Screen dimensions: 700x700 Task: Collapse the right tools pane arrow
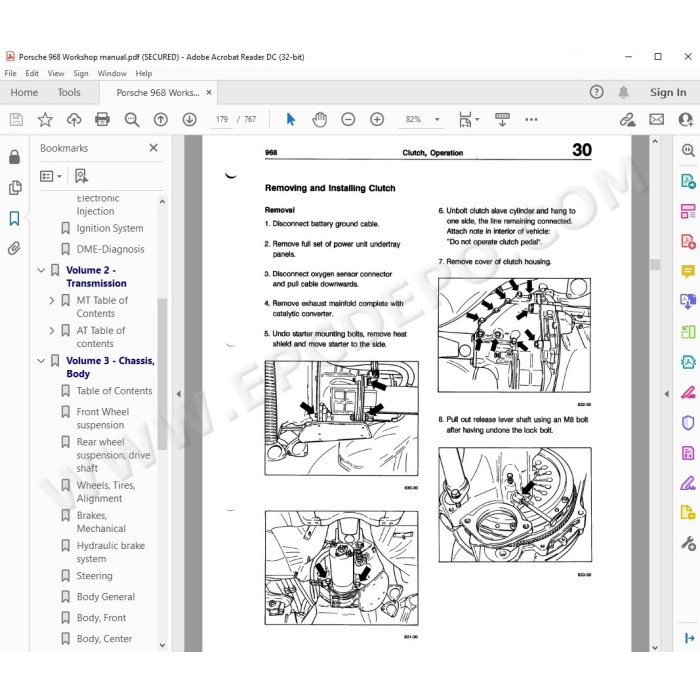(667, 394)
